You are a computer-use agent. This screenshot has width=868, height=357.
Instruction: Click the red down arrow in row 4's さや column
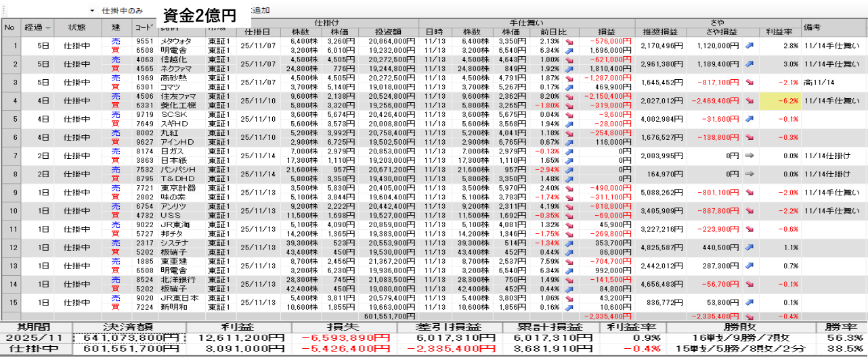(x=750, y=101)
